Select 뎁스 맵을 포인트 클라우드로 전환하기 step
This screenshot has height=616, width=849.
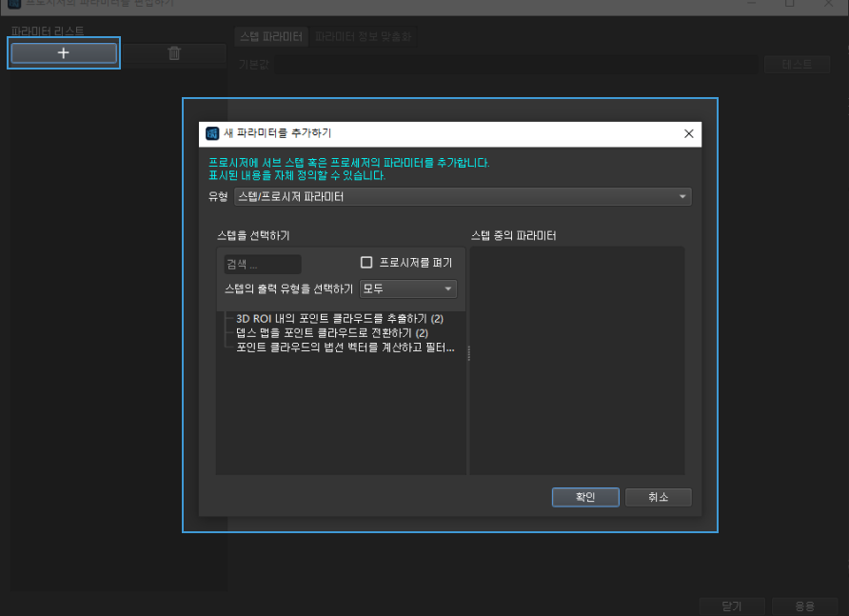[x=332, y=332]
